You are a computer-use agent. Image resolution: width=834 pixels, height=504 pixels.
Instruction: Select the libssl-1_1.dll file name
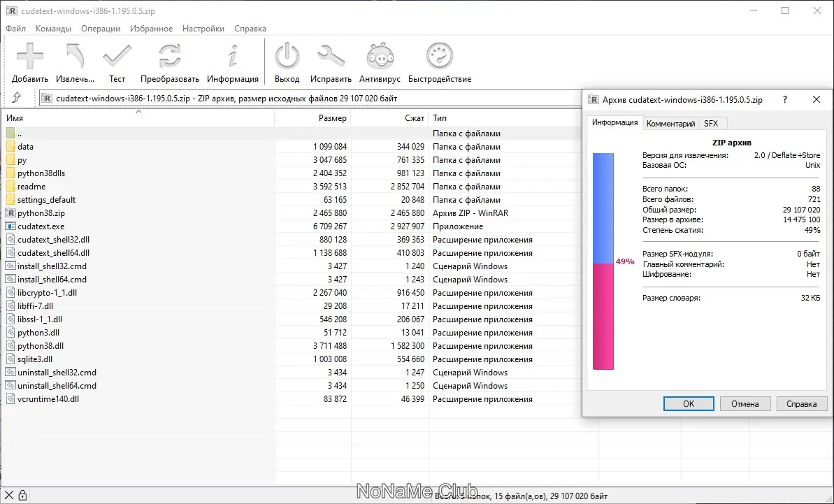(40, 319)
